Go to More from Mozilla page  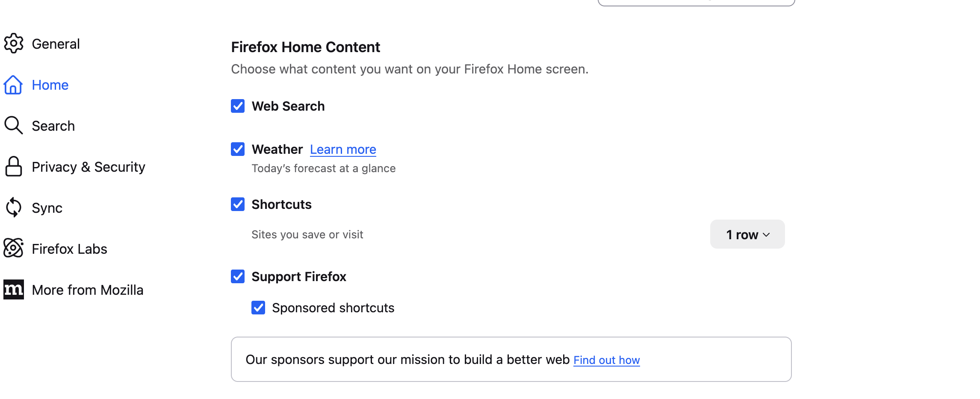pos(87,290)
